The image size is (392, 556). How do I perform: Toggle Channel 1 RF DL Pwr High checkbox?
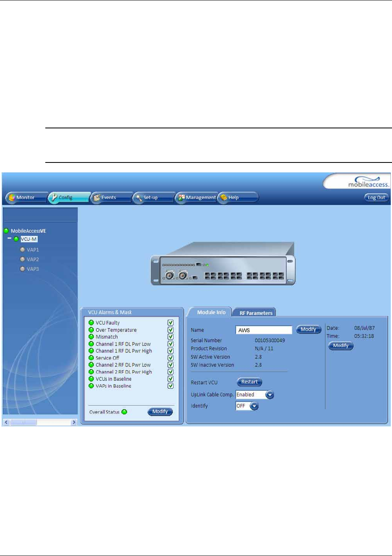[x=170, y=351]
